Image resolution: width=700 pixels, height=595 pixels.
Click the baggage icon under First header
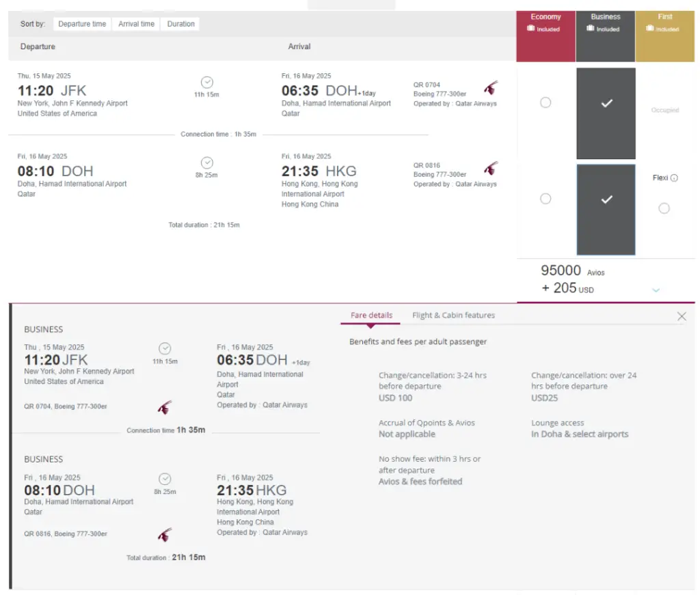tap(649, 29)
